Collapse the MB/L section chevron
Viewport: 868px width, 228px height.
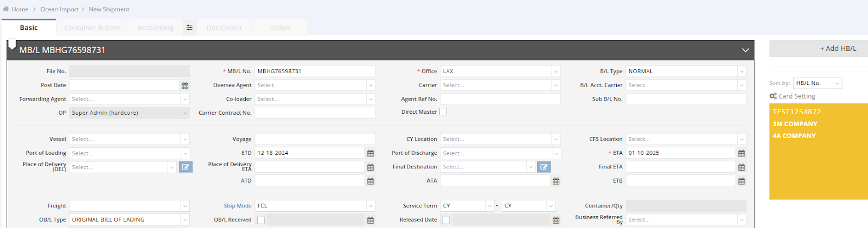(x=745, y=50)
